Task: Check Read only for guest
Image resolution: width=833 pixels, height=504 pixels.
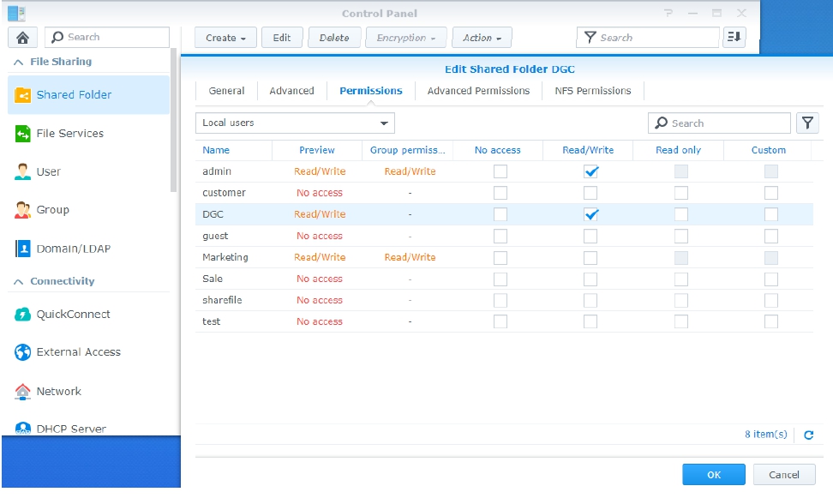Action: pyautogui.click(x=680, y=236)
